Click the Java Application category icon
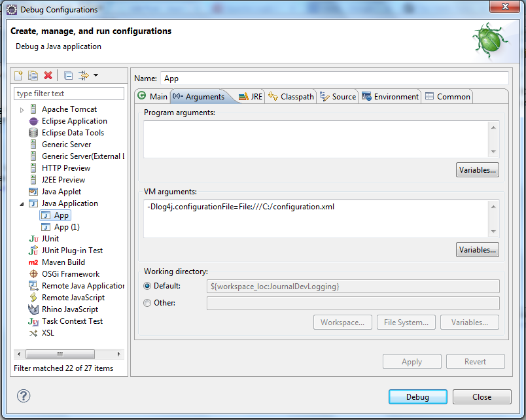The width and height of the screenshot is (526, 420). 33,203
